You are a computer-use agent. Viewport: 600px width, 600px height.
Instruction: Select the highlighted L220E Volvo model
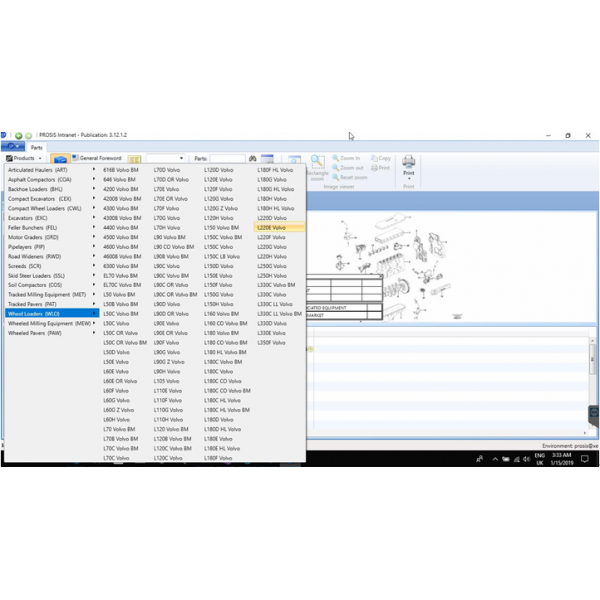tap(279, 228)
